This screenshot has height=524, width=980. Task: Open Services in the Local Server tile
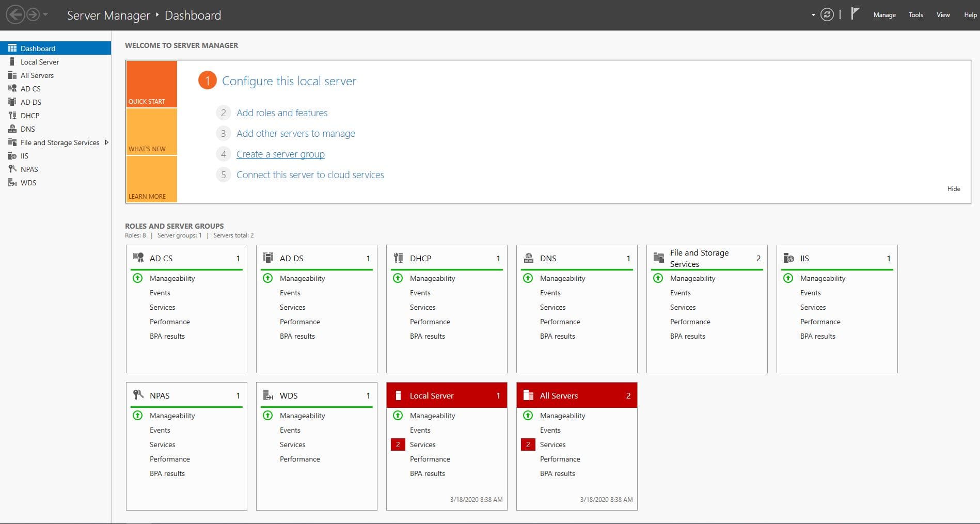point(423,444)
